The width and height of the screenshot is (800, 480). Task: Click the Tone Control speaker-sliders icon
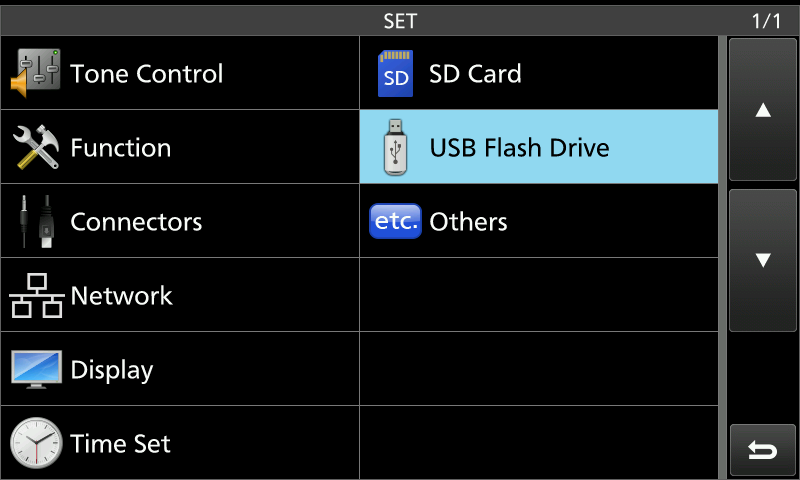click(36, 74)
